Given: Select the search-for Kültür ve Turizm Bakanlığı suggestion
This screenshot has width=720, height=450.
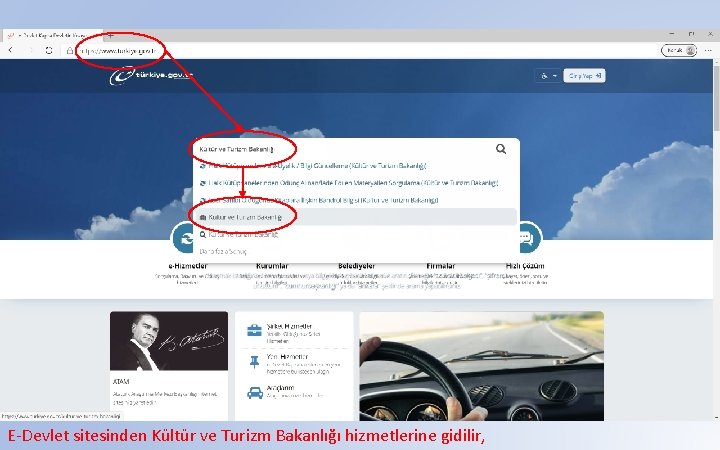Looking at the screenshot, I should coord(356,235).
